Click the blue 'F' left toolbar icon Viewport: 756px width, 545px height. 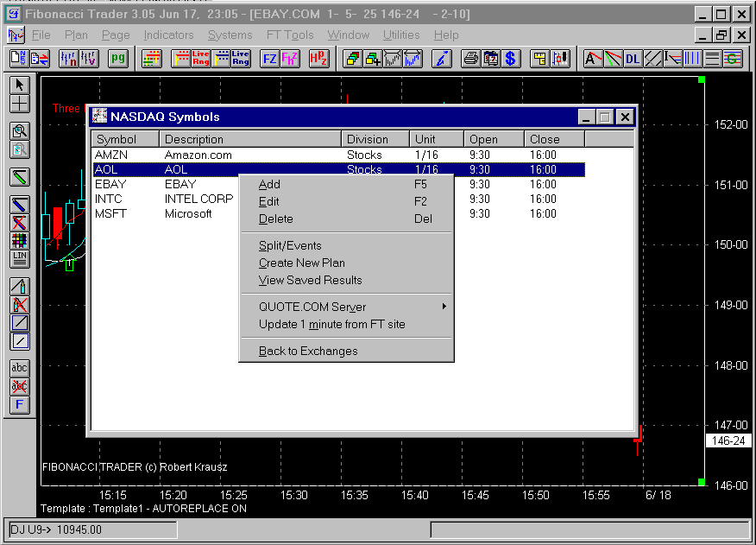click(x=19, y=405)
